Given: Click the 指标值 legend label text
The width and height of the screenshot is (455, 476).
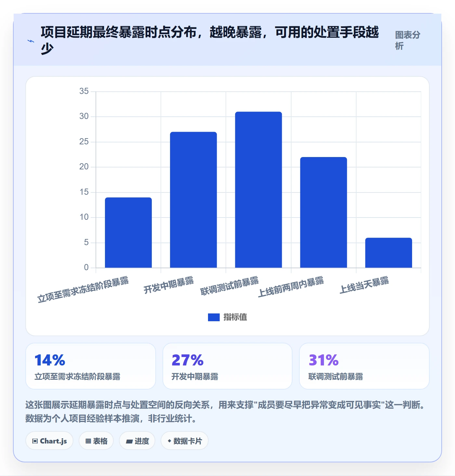Looking at the screenshot, I should [x=235, y=317].
